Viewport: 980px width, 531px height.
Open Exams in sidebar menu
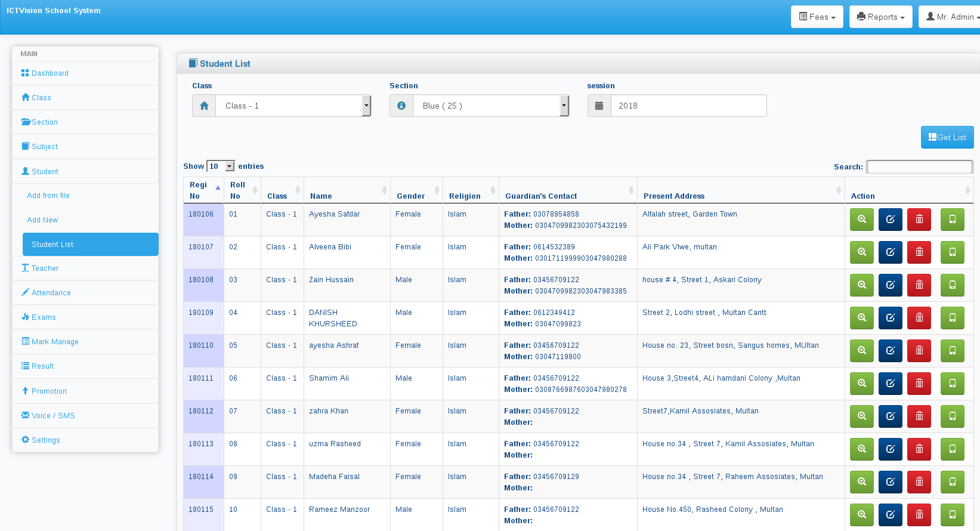point(85,317)
